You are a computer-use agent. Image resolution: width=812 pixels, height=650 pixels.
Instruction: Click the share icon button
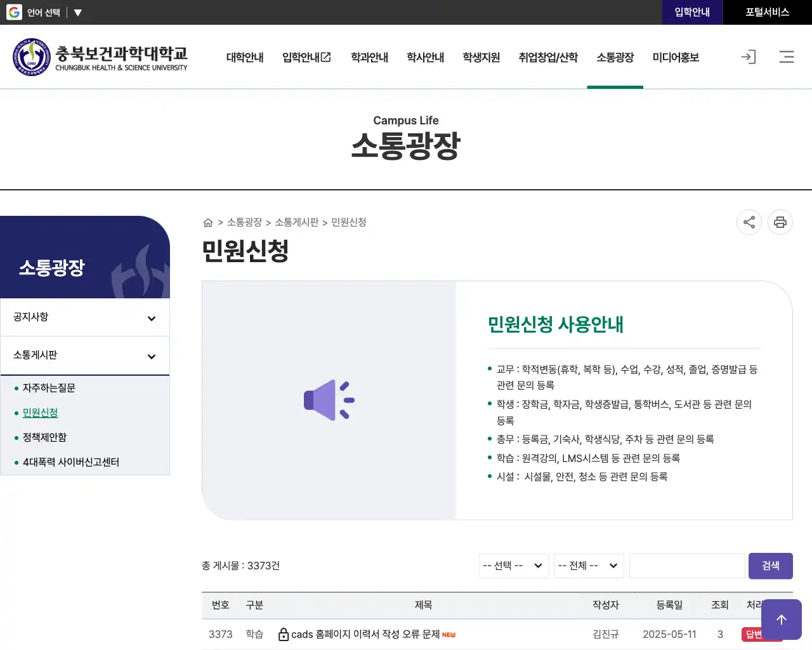click(749, 222)
